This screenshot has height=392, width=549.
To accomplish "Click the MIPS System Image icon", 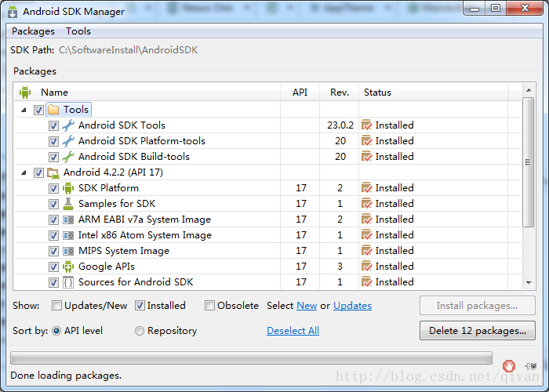I will tap(68, 252).
